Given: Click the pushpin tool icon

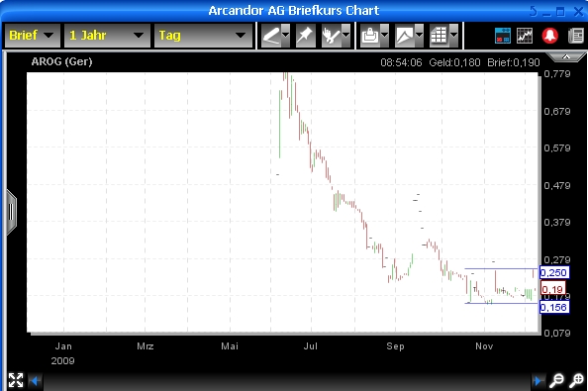Looking at the screenshot, I should (305, 36).
